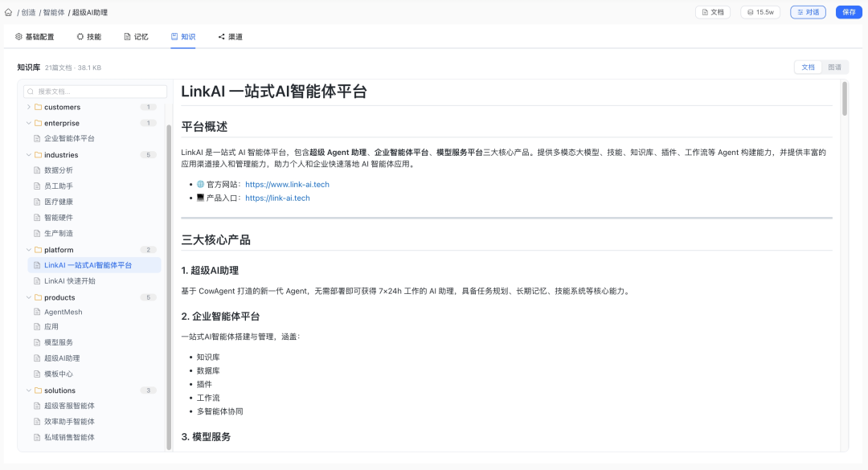
Task: Collapse the industries folder chevron
Action: pos(29,155)
